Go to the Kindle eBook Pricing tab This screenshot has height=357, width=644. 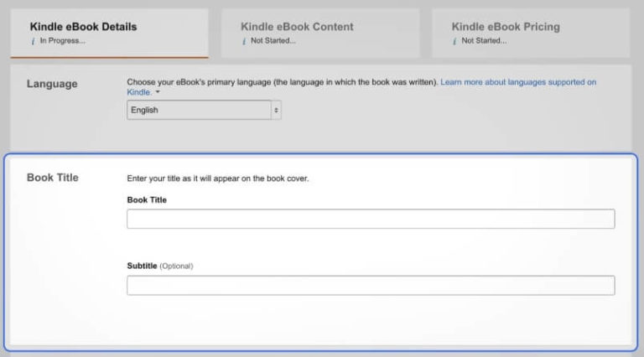pos(531,34)
